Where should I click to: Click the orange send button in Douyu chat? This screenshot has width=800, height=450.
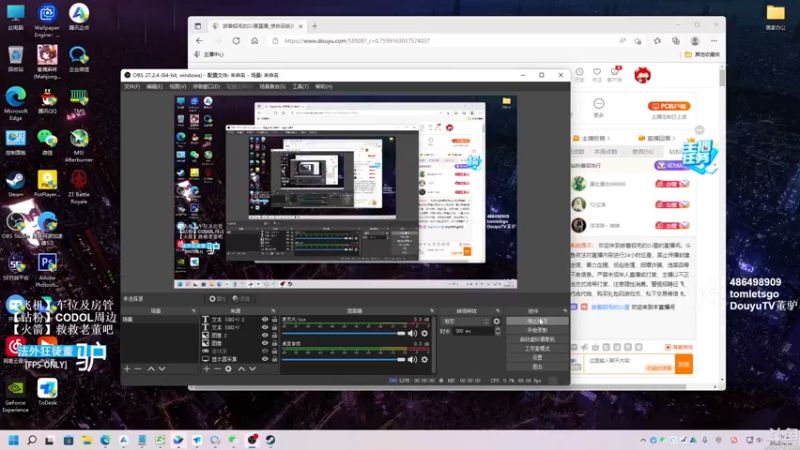[x=684, y=364]
